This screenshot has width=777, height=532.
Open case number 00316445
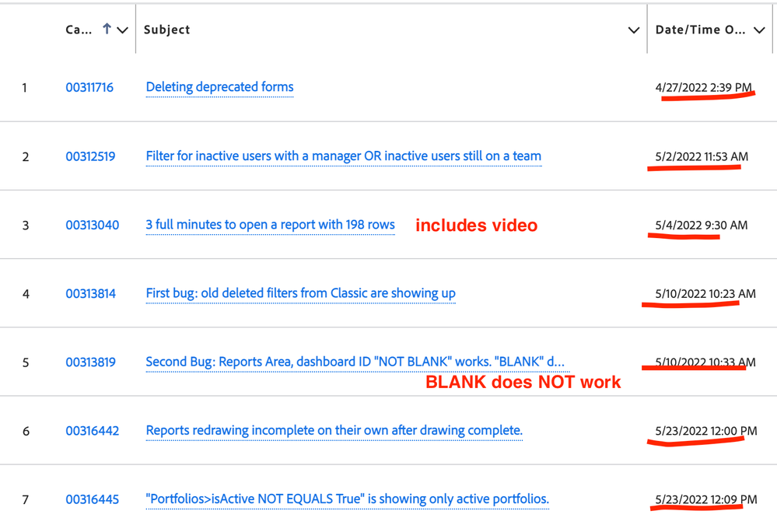pos(93,499)
